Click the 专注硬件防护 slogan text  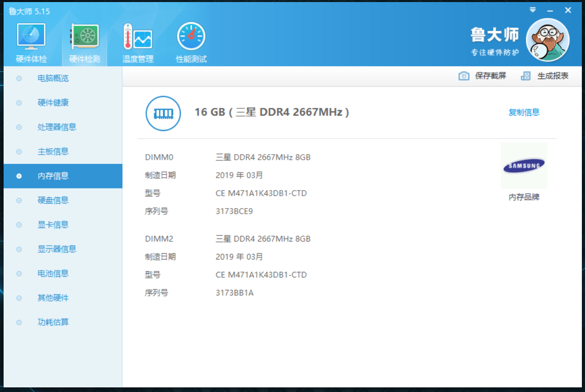click(x=495, y=52)
